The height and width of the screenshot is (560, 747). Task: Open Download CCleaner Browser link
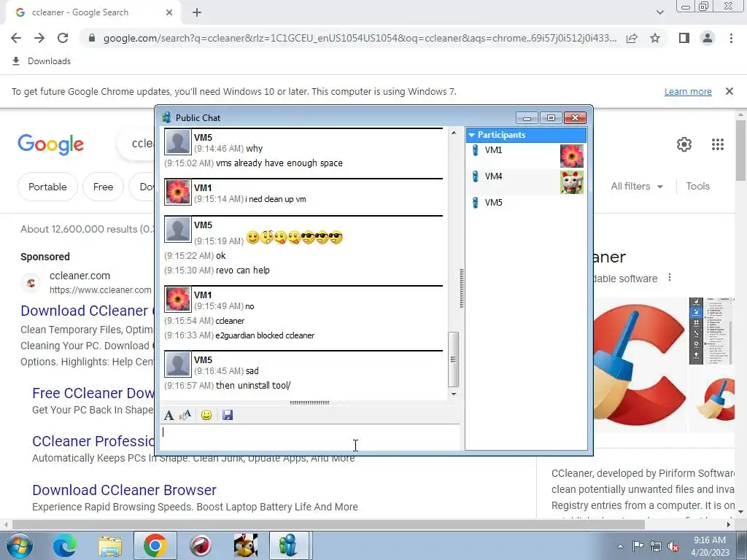tap(124, 490)
